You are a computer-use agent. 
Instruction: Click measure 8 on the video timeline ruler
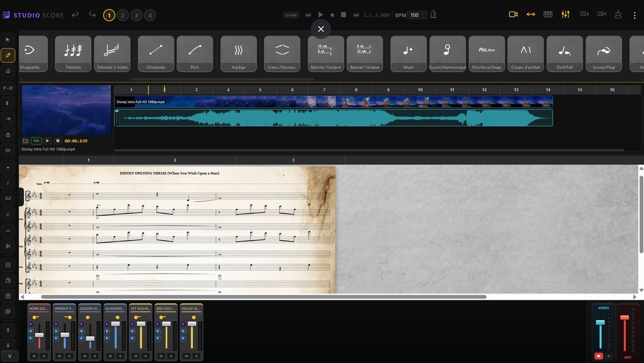tap(356, 90)
